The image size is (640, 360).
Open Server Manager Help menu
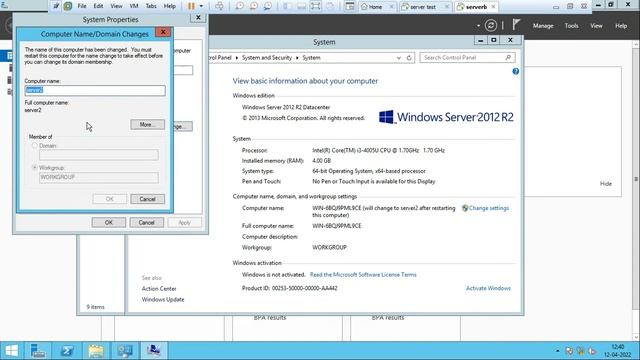click(621, 26)
